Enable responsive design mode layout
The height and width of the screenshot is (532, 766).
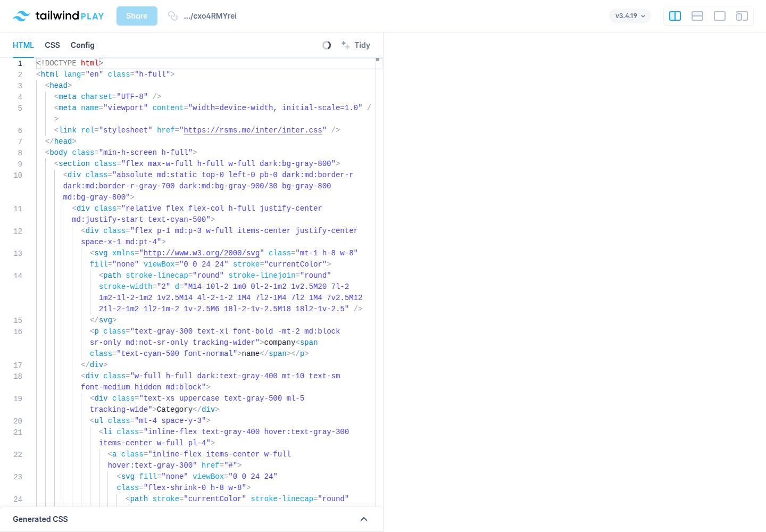point(742,16)
